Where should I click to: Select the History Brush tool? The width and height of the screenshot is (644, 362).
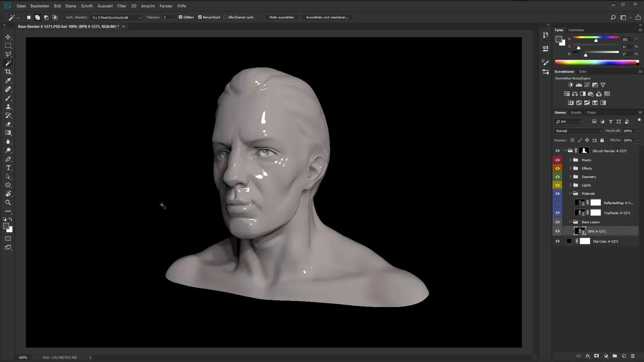pos(8,115)
